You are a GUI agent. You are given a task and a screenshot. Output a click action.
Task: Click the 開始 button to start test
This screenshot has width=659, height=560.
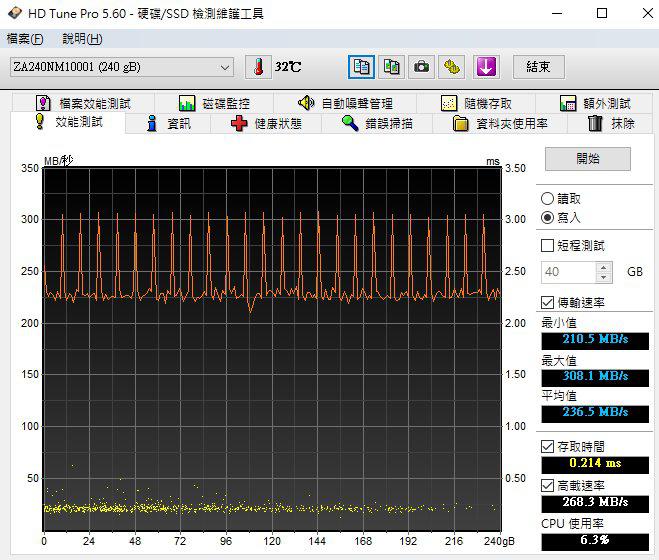[587, 159]
